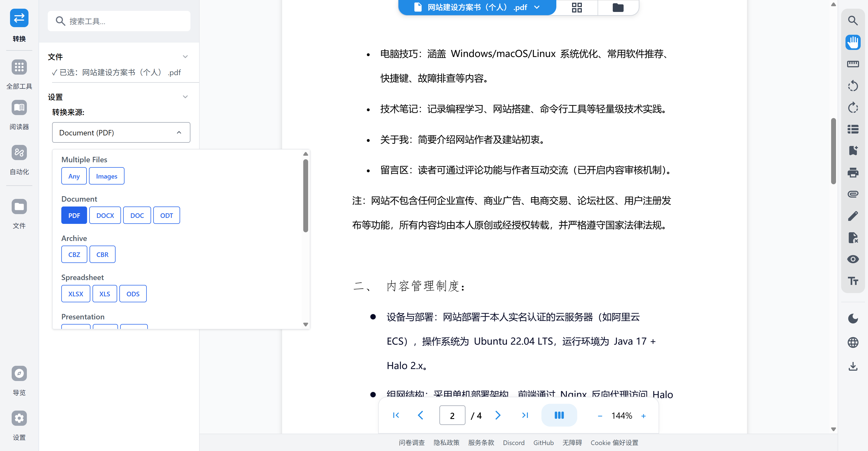Image resolution: width=868 pixels, height=451 pixels.
Task: Click the 搜索工具 search field
Action: tap(119, 21)
